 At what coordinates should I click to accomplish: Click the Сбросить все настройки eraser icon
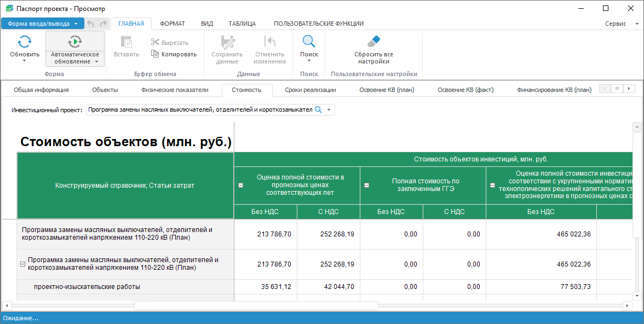coord(373,42)
